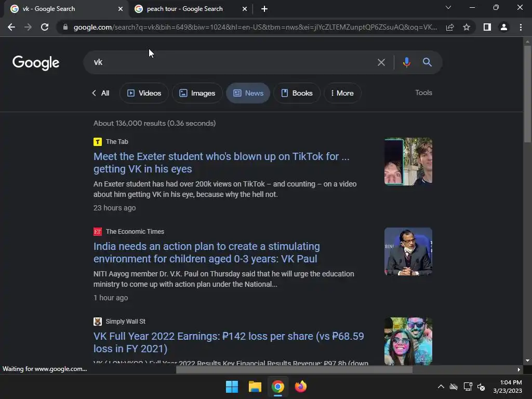Clear the search box text
This screenshot has height=399, width=532.
click(x=381, y=62)
